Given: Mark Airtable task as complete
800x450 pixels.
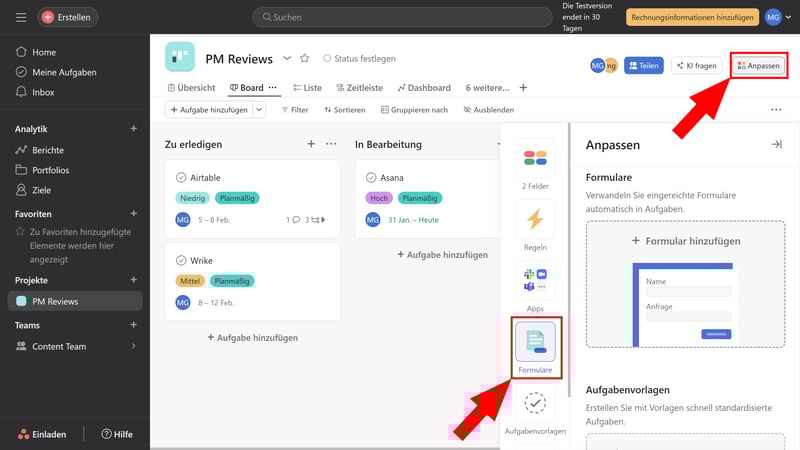Looking at the screenshot, I should 181,177.
